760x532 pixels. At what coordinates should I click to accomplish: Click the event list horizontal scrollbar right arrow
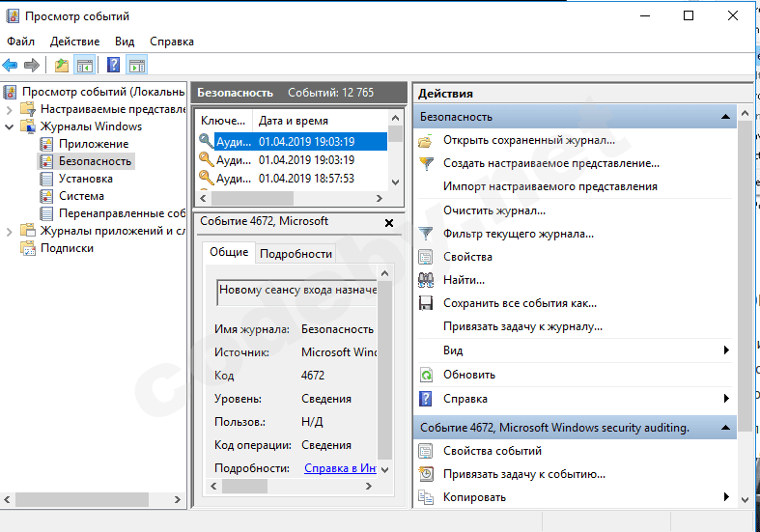380,199
